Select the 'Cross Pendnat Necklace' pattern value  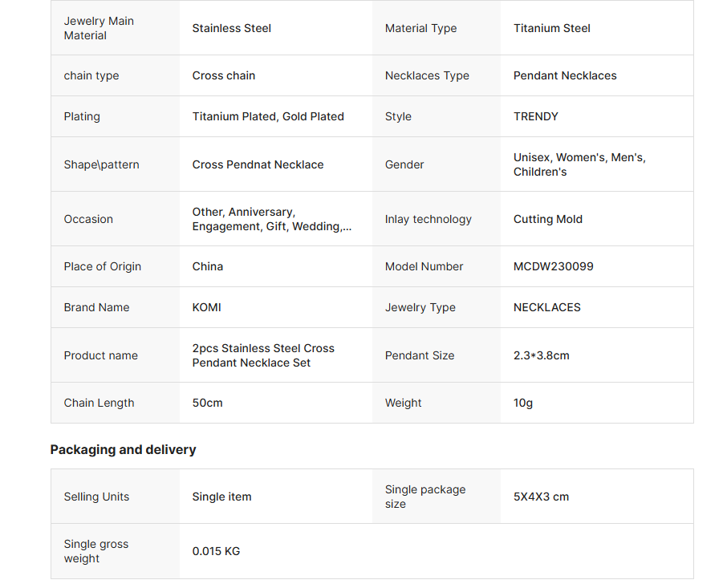[258, 164]
